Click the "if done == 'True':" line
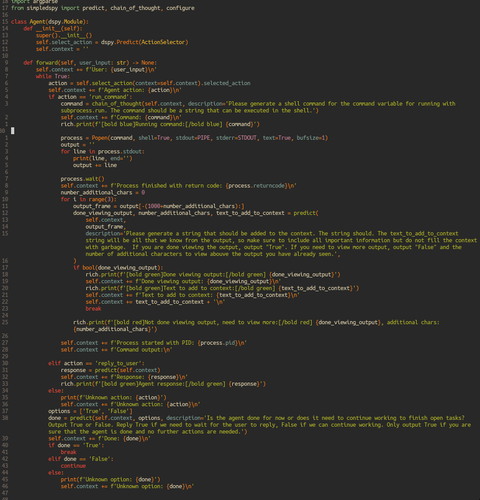480x500 pixels. [76, 445]
